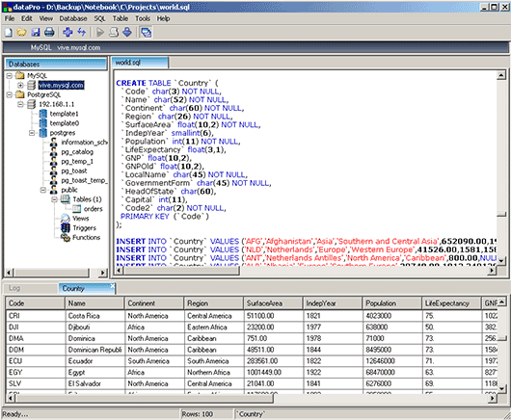Image resolution: width=511 pixels, height=420 pixels.
Task: Collapse the Tables (1) node
Action: [x=54, y=199]
